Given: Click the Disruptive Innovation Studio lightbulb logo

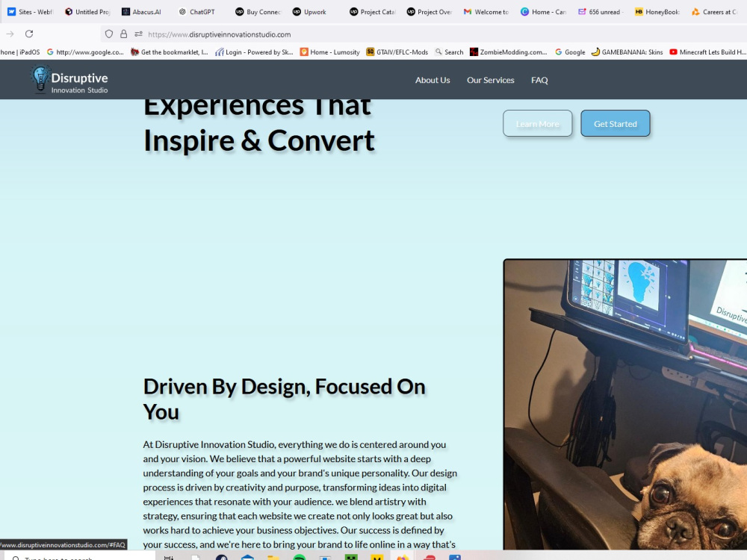Looking at the screenshot, I should (40, 78).
